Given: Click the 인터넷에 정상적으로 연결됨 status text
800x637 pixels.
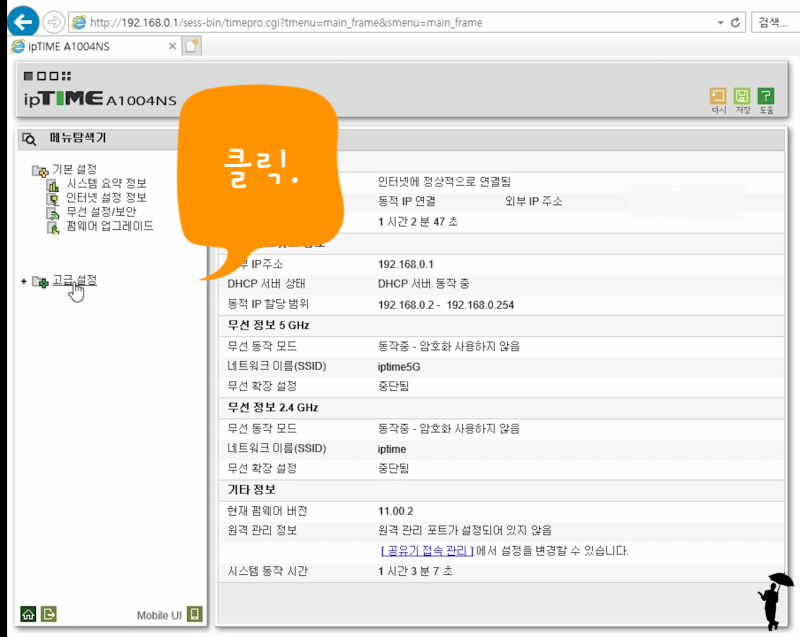Looking at the screenshot, I should point(444,182).
